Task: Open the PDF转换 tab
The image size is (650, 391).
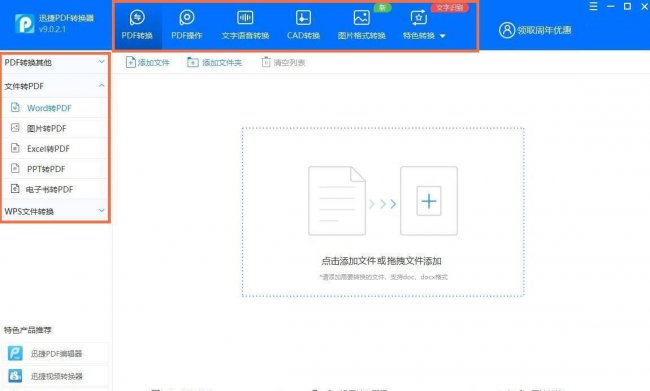Action: (137, 25)
